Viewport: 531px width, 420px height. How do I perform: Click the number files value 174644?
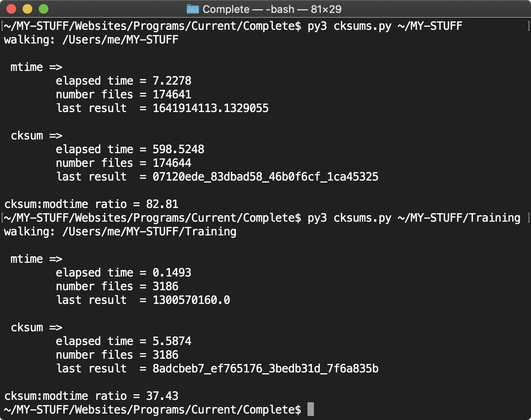click(171, 163)
